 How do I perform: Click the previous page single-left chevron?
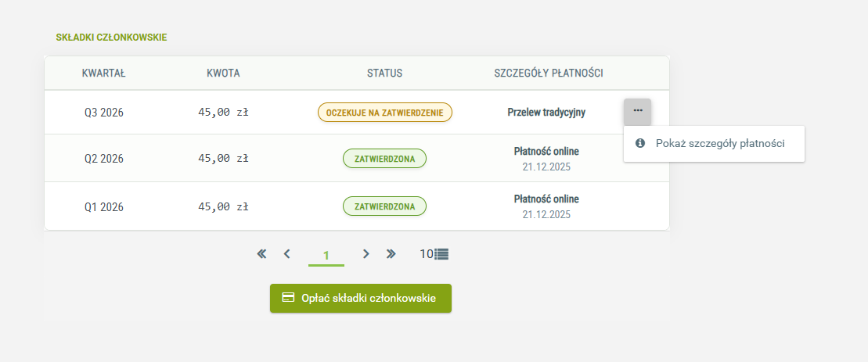[287, 254]
